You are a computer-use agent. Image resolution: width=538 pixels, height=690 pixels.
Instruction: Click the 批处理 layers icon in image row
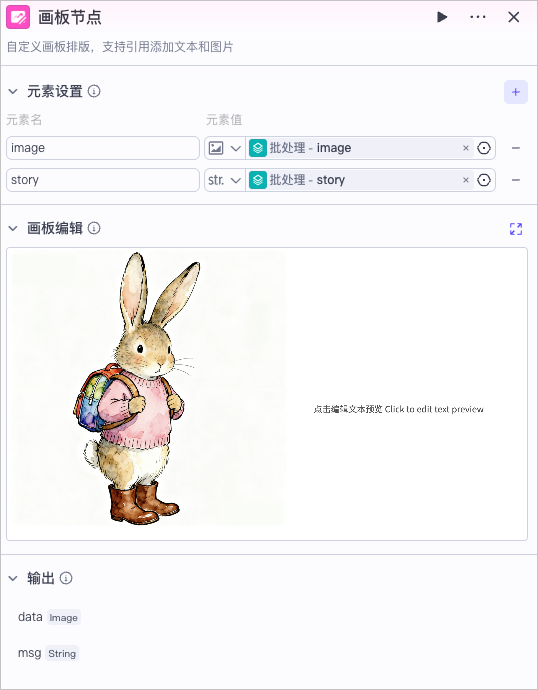click(x=258, y=148)
